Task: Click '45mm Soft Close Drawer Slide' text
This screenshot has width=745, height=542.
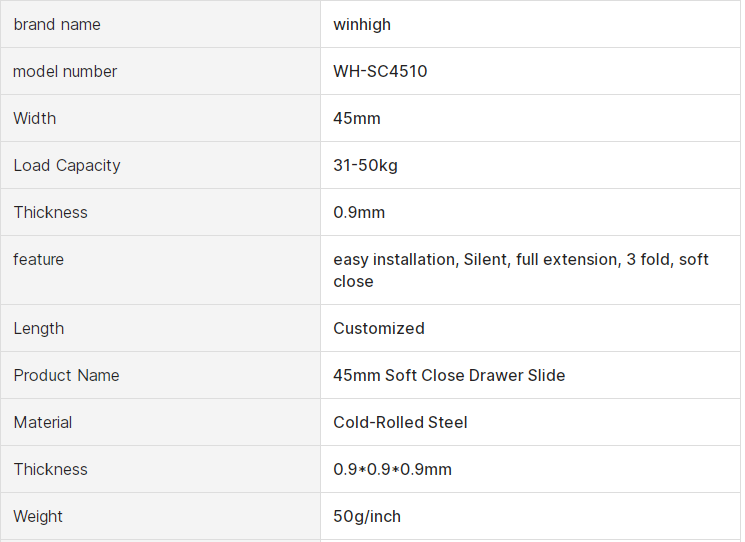Action: (x=449, y=375)
